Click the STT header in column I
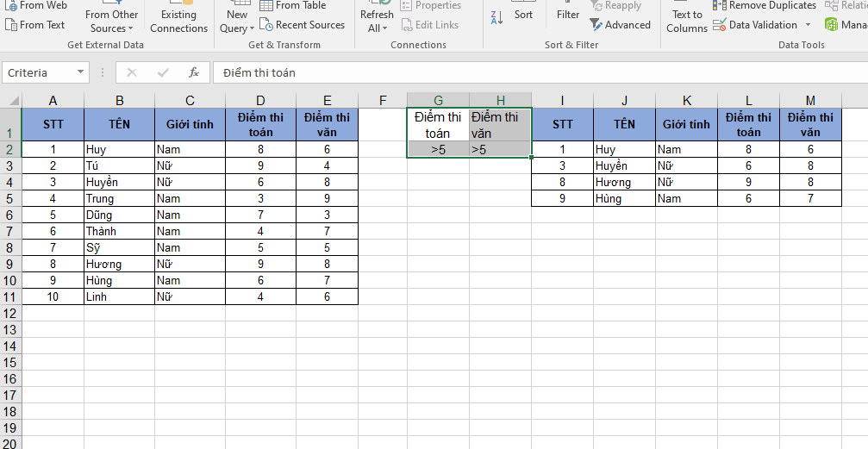868x449 pixels. point(562,124)
